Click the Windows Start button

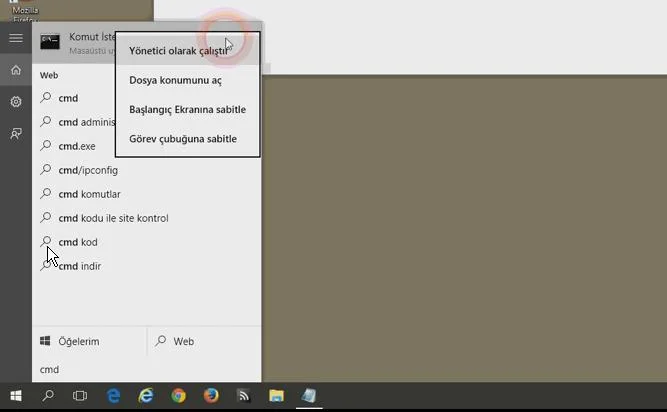[16, 396]
